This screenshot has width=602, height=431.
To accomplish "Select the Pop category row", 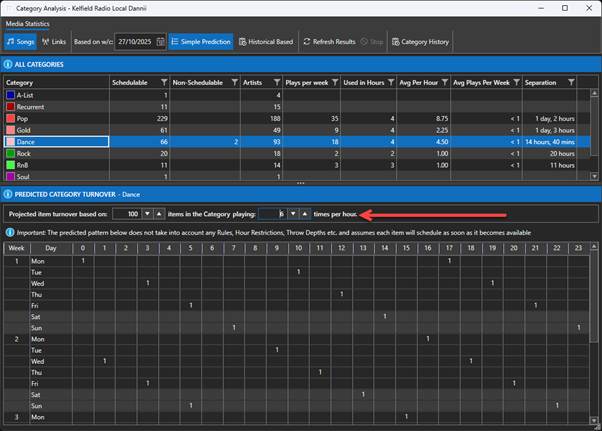I will pyautogui.click(x=297, y=119).
